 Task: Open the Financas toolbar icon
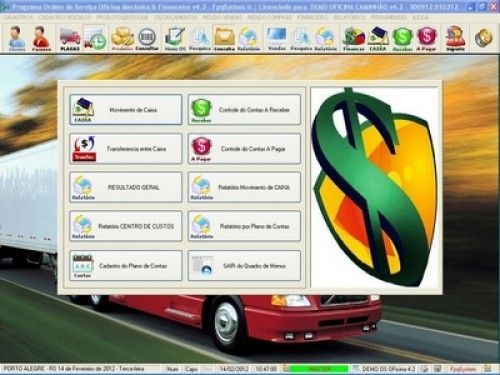[x=354, y=38]
